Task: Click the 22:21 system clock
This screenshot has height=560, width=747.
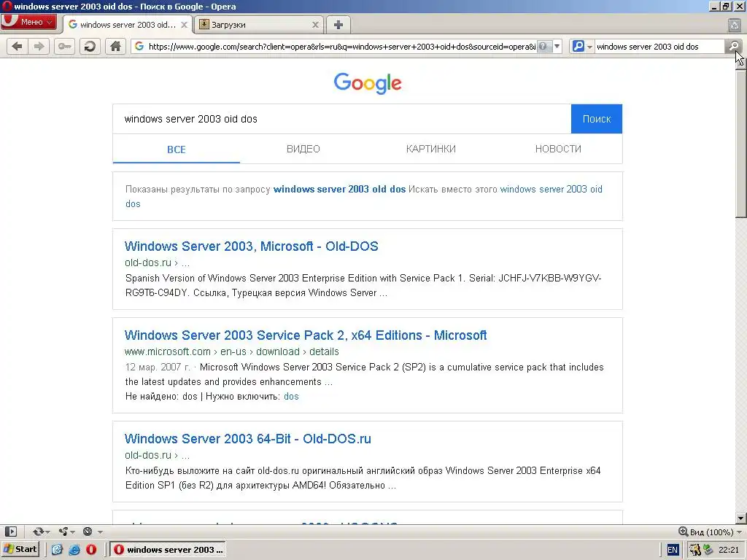Action: (729, 550)
